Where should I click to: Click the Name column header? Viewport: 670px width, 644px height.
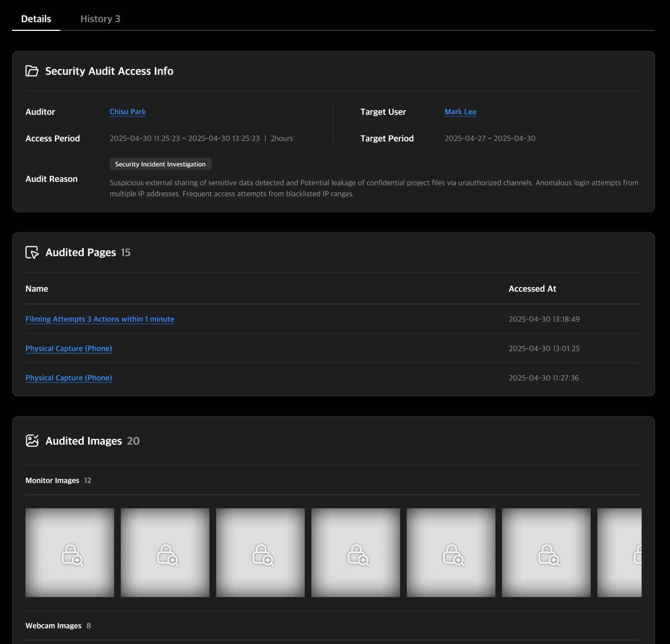click(x=37, y=289)
